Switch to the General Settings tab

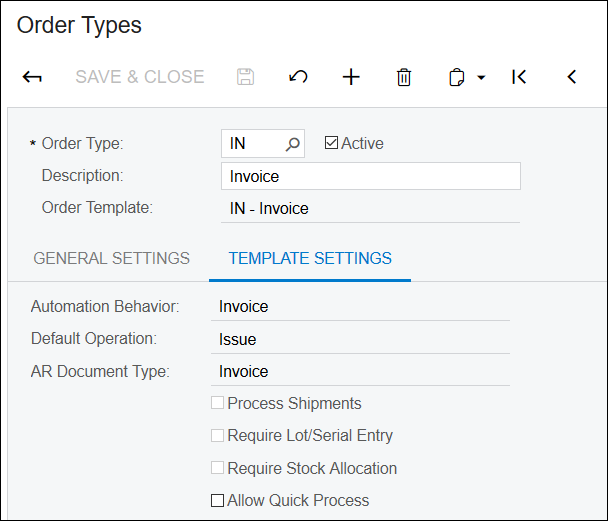click(x=112, y=258)
